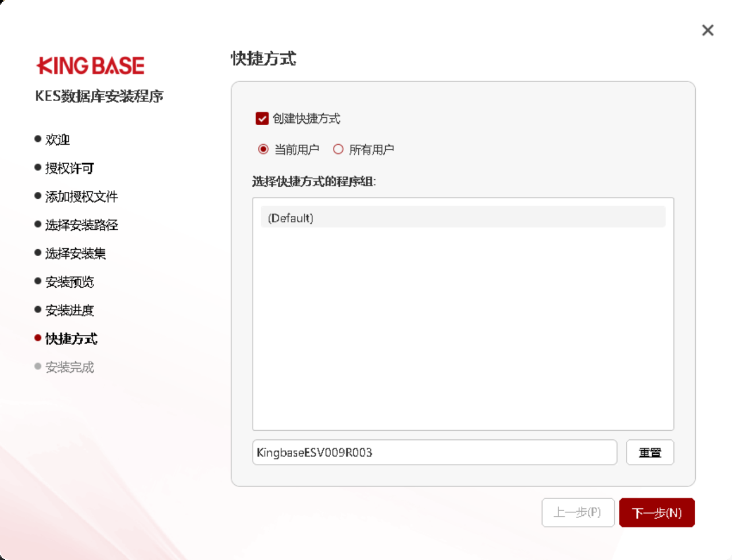Screen dimensions: 732x560
Task: Select the (Default) program group entry
Action: pyautogui.click(x=463, y=218)
